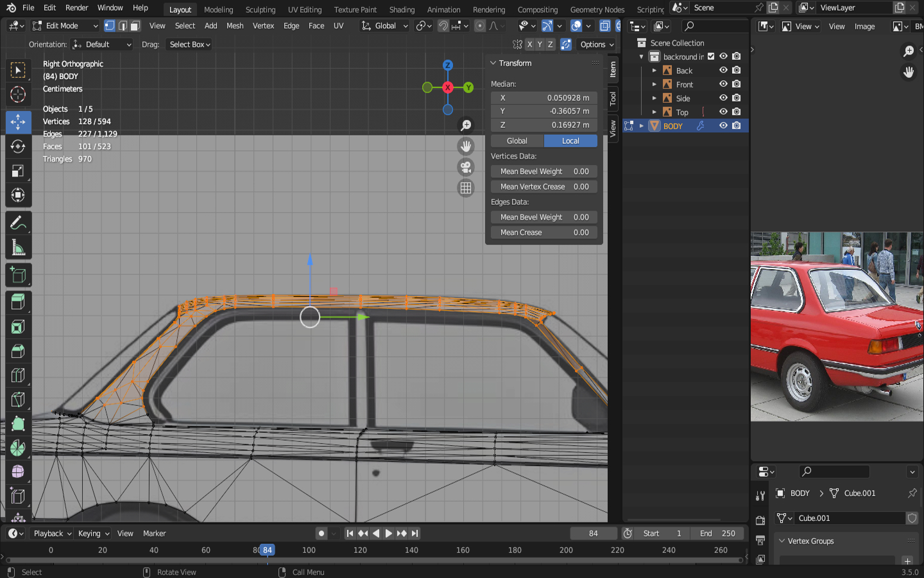The height and width of the screenshot is (578, 924).
Task: Click the Mean Crease value slider
Action: 544,232
